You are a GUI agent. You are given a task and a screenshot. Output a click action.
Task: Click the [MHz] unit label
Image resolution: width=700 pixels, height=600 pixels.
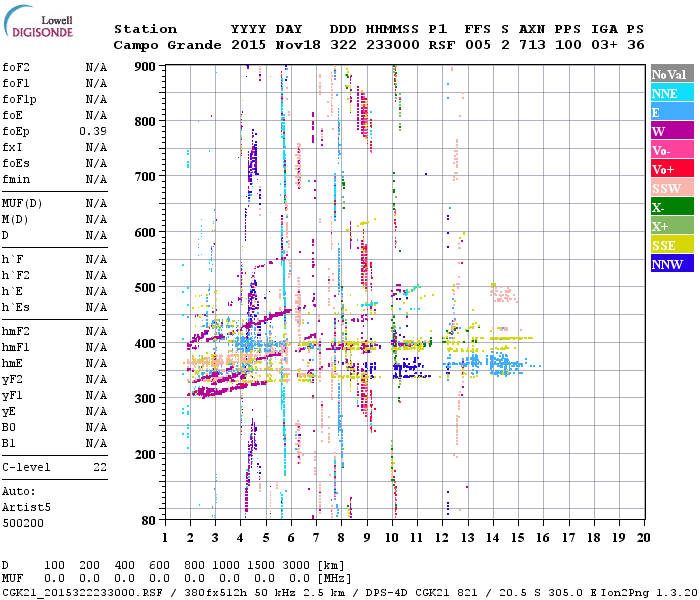point(334,579)
